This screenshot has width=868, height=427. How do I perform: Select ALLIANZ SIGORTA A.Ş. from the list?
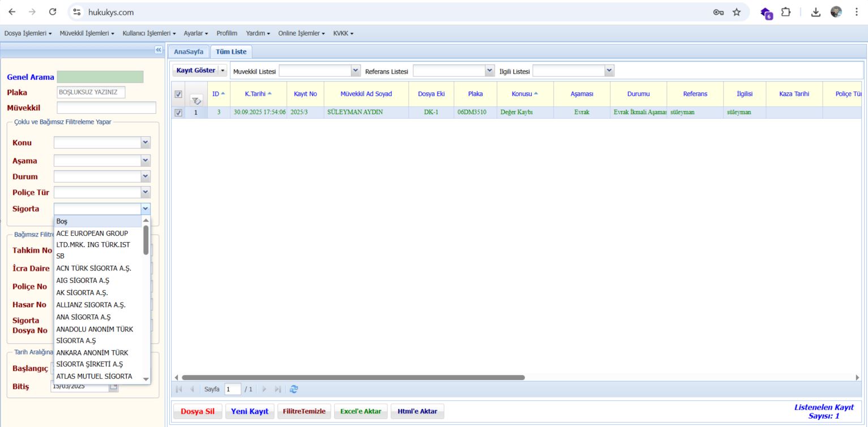(x=91, y=305)
